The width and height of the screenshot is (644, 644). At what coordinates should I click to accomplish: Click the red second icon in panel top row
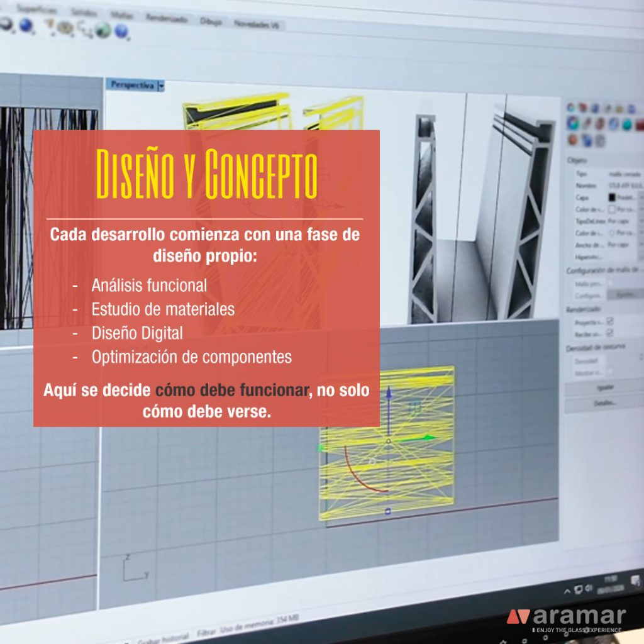(x=583, y=108)
